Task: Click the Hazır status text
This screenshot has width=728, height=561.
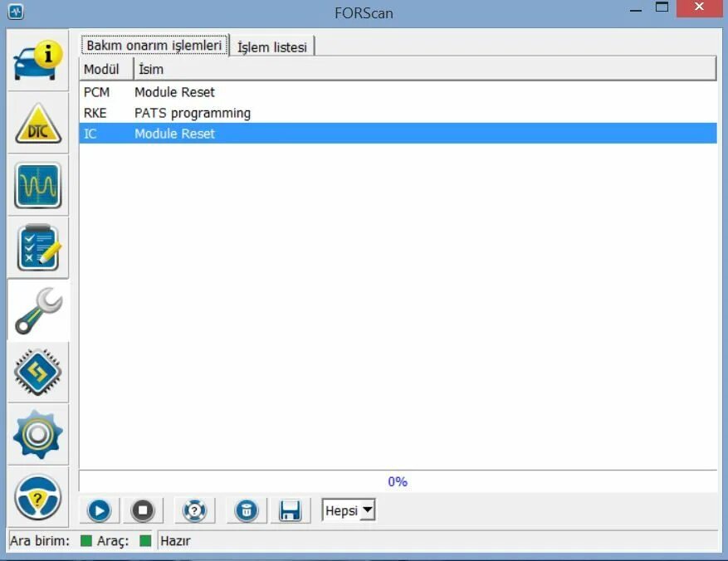Action: (x=175, y=541)
